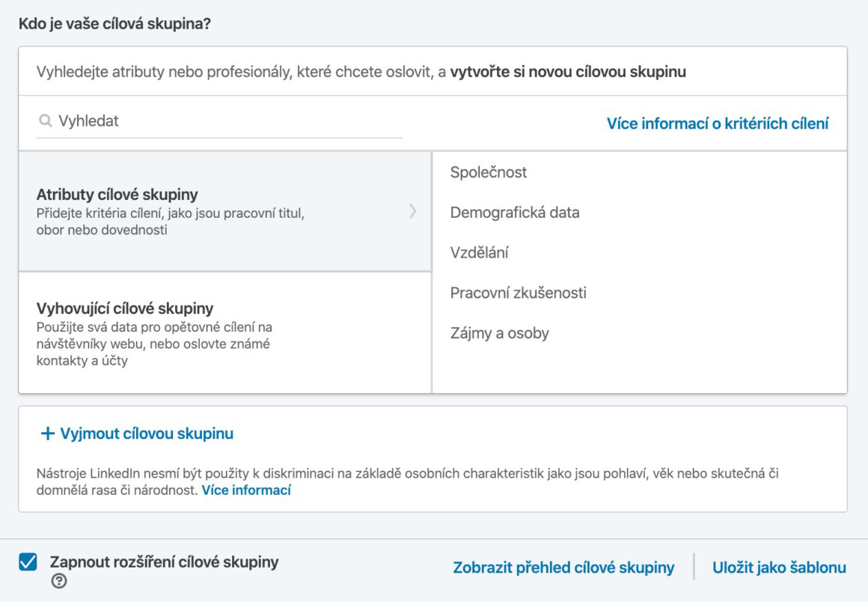Click Vyjmout cílovou skupinu text
868x602 pixels.
click(x=147, y=434)
